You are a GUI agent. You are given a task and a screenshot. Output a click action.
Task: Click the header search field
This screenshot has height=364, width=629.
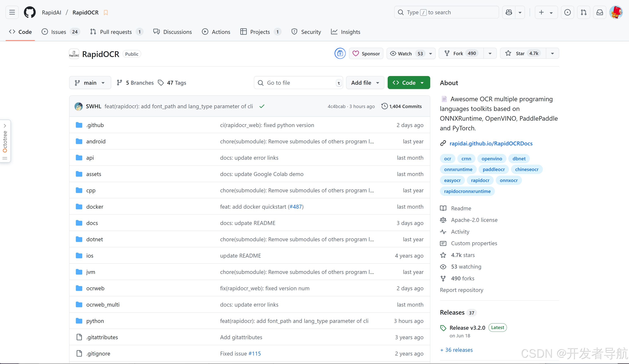tap(446, 12)
